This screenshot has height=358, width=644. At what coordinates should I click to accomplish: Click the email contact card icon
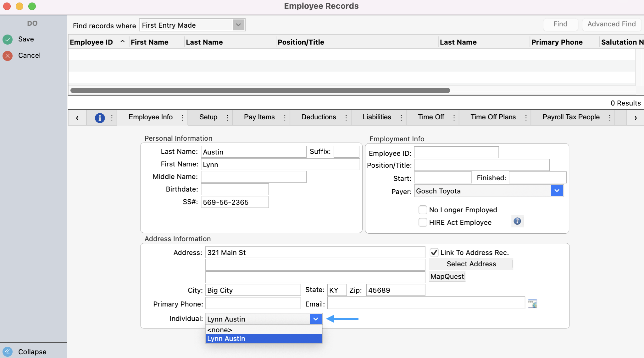tap(532, 303)
